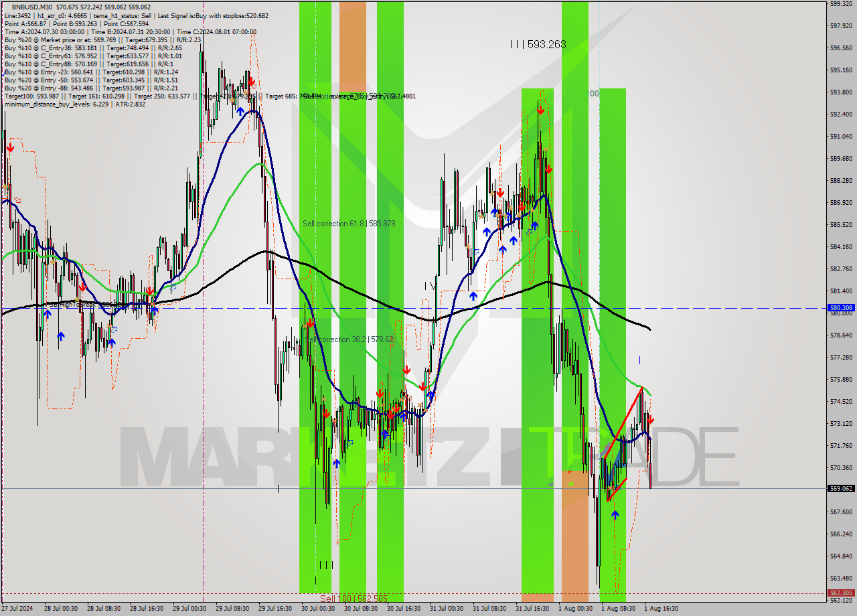Click the '28 Jul 08:30' time axis label
Image resolution: width=857 pixels, height=616 pixels.
point(104,609)
